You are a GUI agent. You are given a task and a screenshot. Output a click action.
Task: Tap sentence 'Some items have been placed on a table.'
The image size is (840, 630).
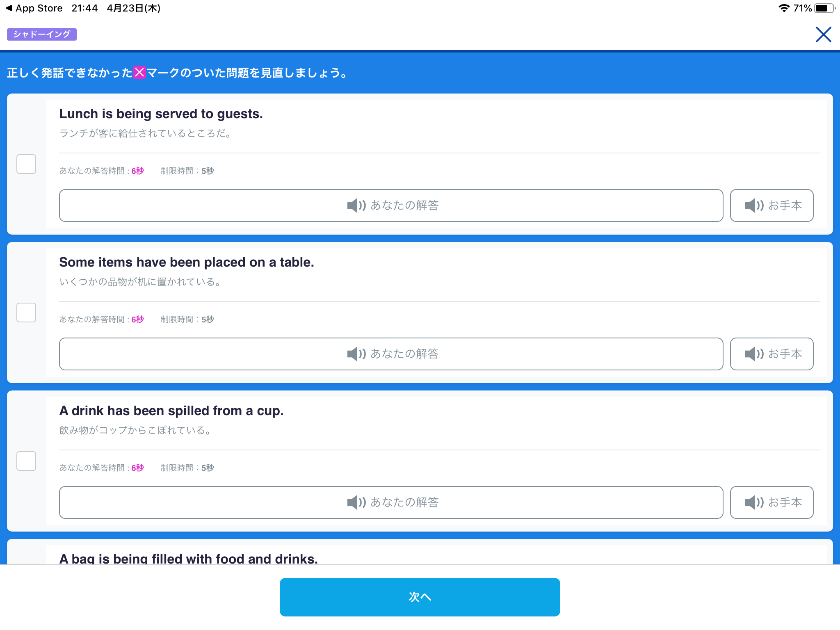(x=187, y=262)
